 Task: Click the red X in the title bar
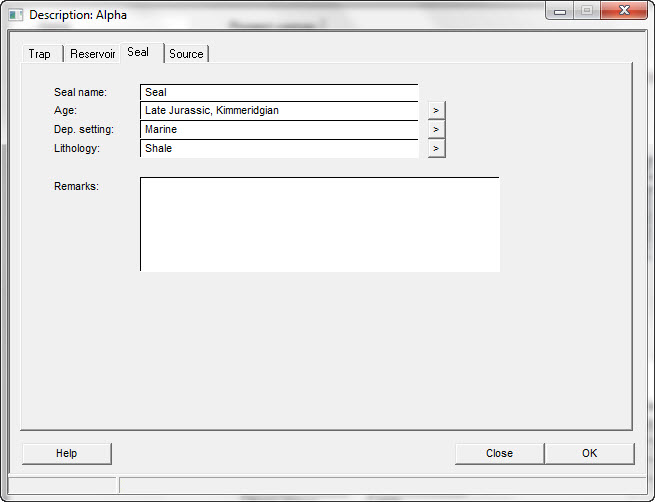624,12
